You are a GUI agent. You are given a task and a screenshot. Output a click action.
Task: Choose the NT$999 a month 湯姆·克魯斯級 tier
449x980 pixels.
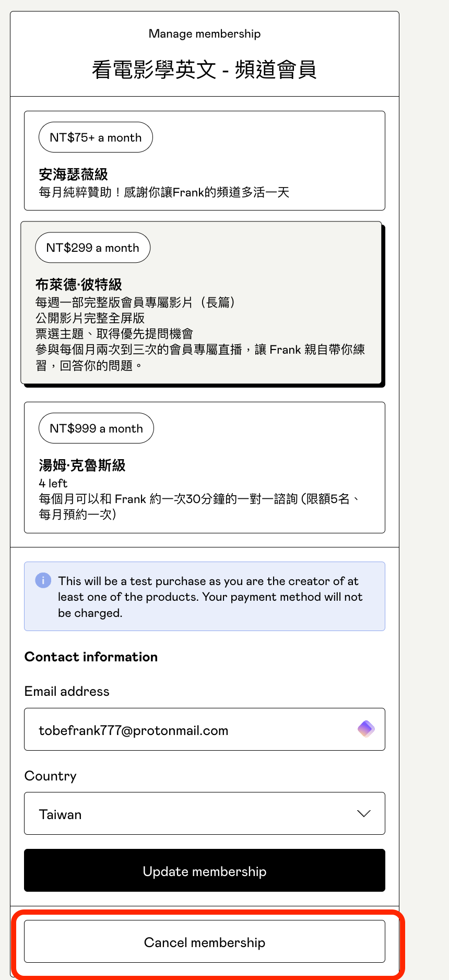204,467
